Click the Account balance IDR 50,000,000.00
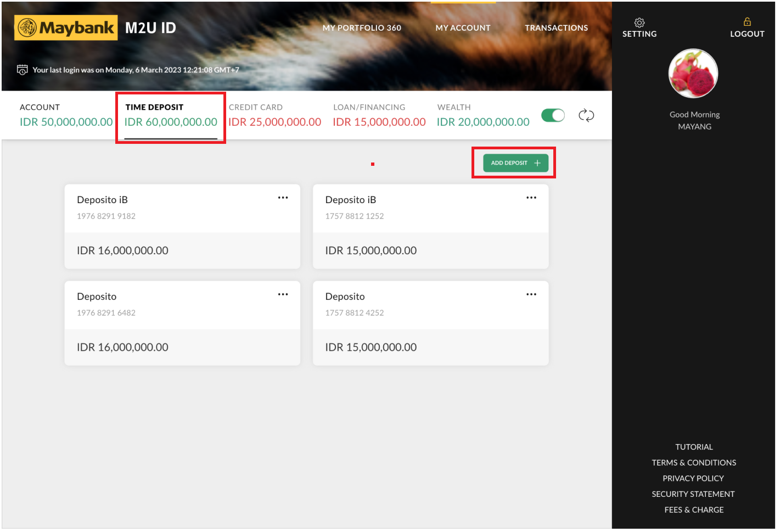 coord(66,122)
